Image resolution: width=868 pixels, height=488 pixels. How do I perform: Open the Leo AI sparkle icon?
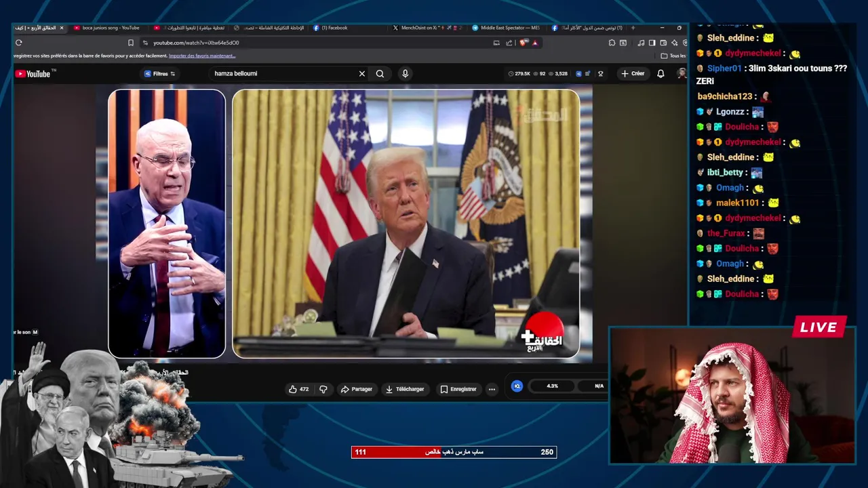[674, 43]
